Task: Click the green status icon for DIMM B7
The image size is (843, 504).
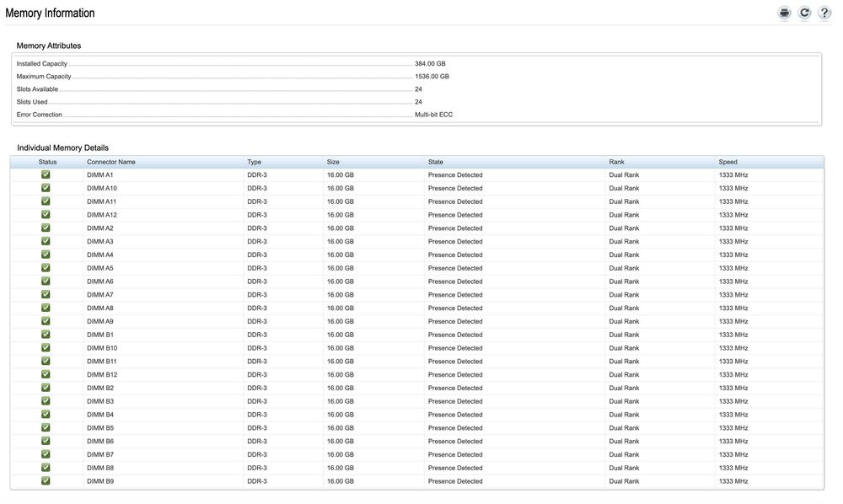Action: click(46, 454)
